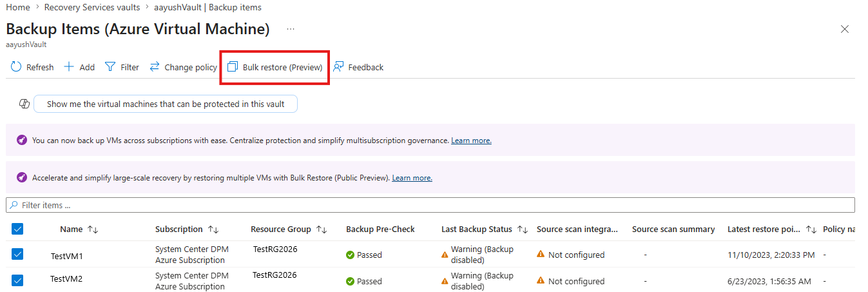Click the search magnifier icon in the filter box
The width and height of the screenshot is (868, 292).
[14, 205]
